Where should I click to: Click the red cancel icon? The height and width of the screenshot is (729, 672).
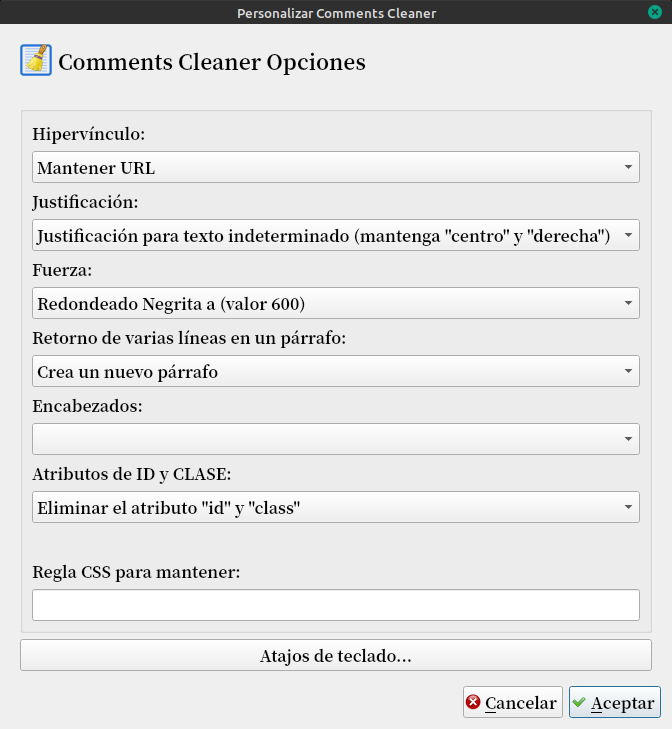click(x=474, y=703)
